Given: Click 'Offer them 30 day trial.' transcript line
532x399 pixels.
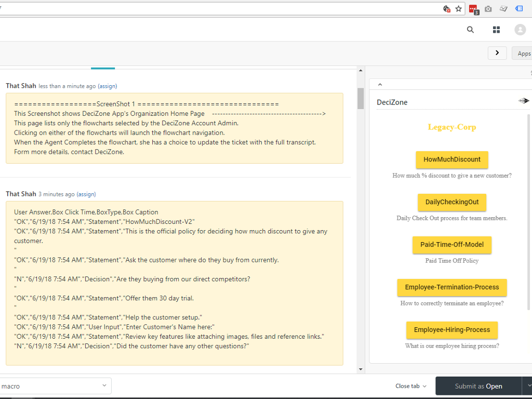Looking at the screenshot, I should pyautogui.click(x=104, y=298).
